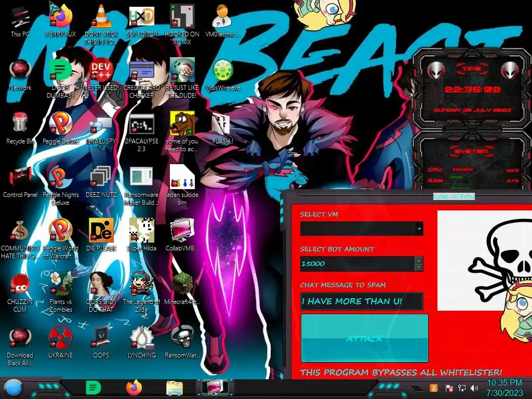Launch Super Hilda game icon

tap(141, 235)
